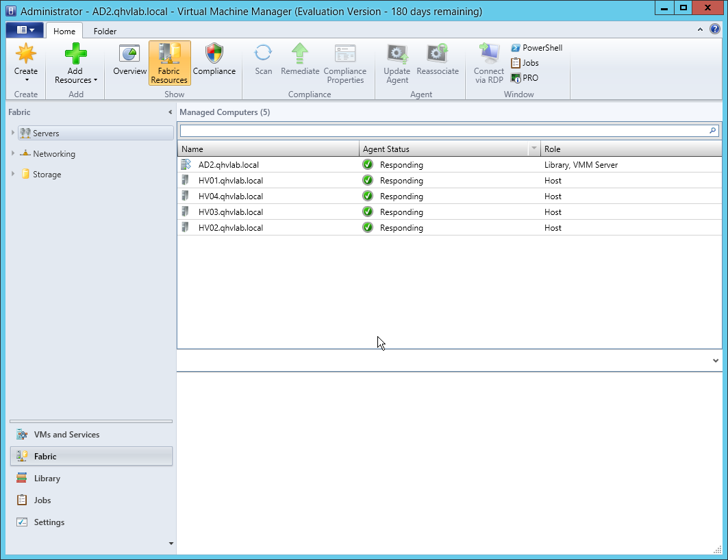Click the Add Resources green plus icon
Viewport: 728px width, 560px height.
click(x=76, y=53)
